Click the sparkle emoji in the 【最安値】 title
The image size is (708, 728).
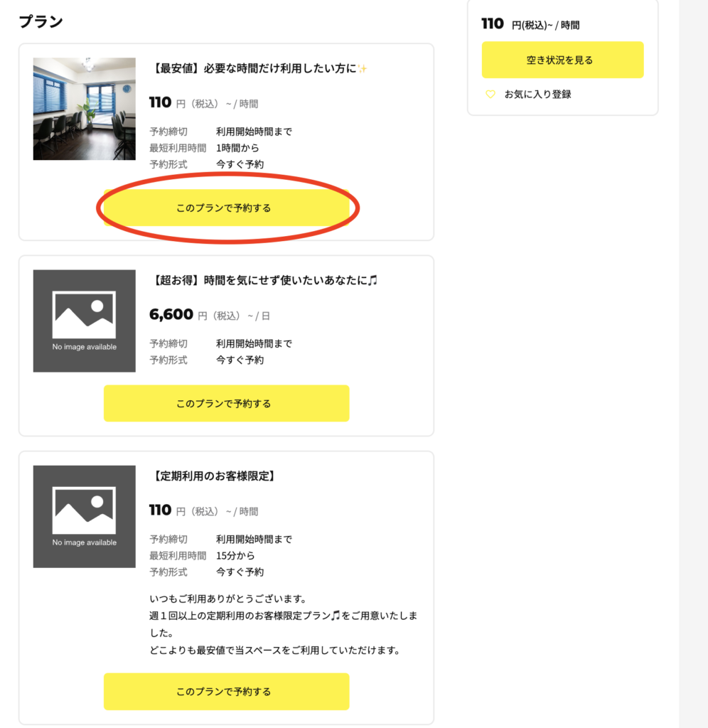362,68
